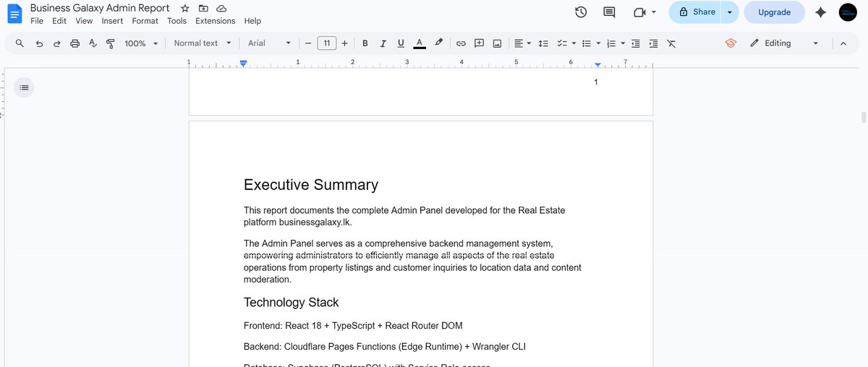Open the File menu
868x367 pixels.
click(37, 21)
